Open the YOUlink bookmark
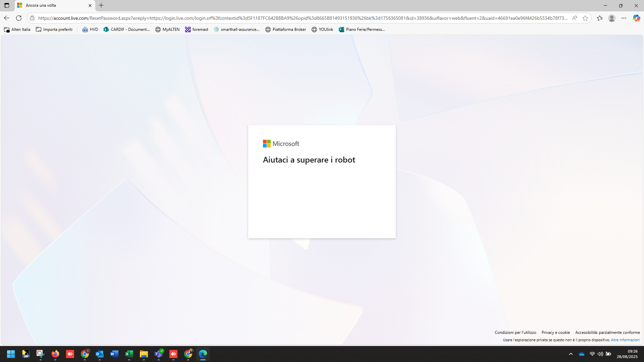Viewport: 644px width, 362px height. point(322,29)
